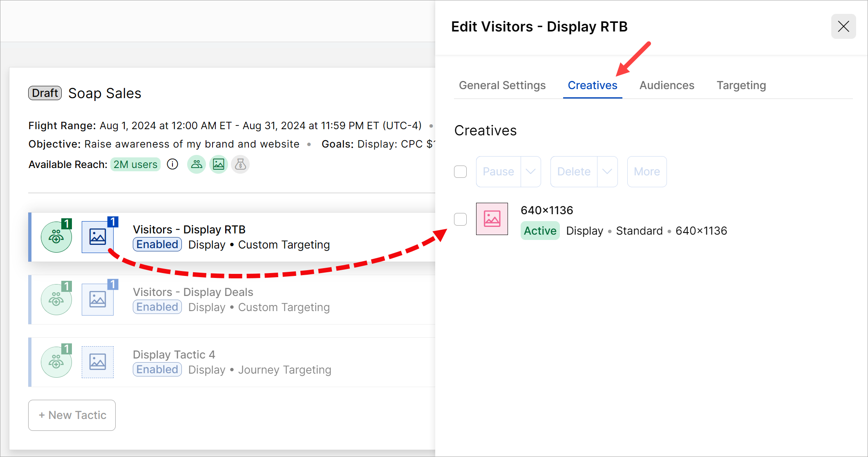Click the Display Tactic 4 audience icon
The width and height of the screenshot is (868, 457).
(56, 362)
